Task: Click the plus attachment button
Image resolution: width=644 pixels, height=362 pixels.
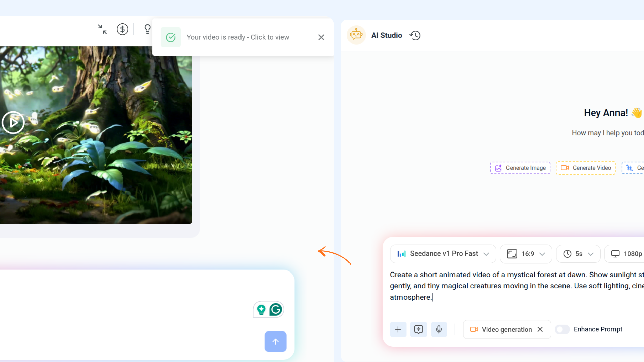Action: (398, 329)
